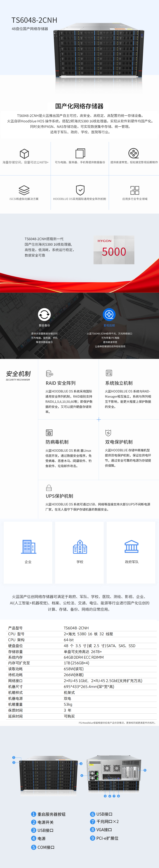Click the 系统独立机制 heading
159x868 pixels.
[119, 383]
